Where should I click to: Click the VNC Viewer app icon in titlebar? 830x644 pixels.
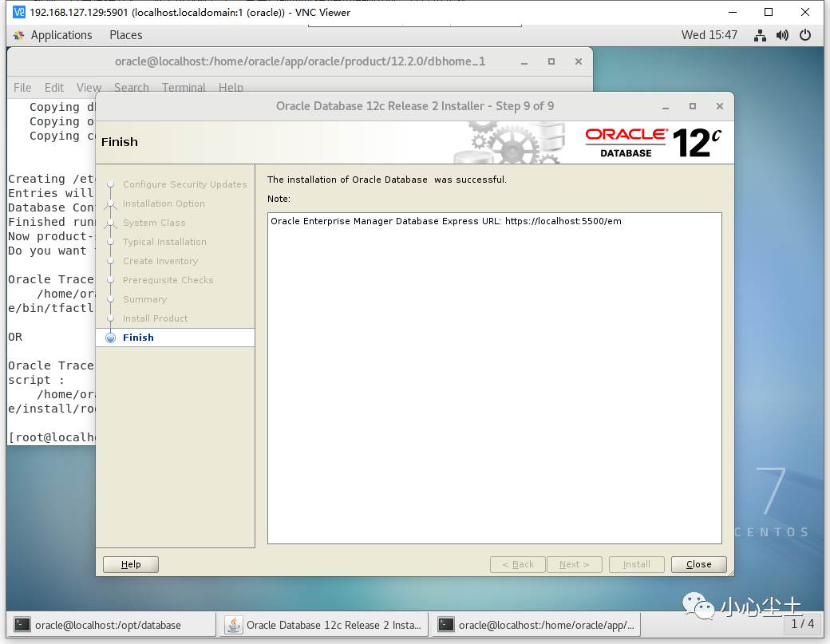[19, 12]
